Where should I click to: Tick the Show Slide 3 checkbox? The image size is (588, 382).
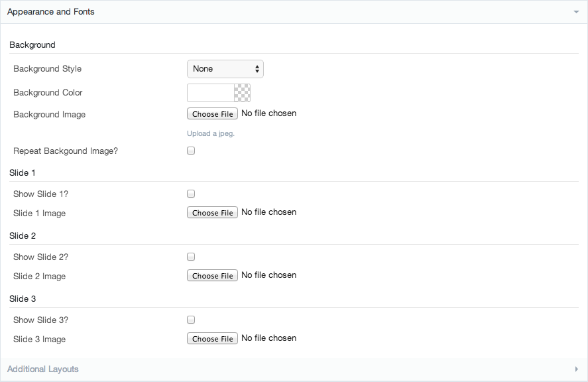[x=191, y=320]
